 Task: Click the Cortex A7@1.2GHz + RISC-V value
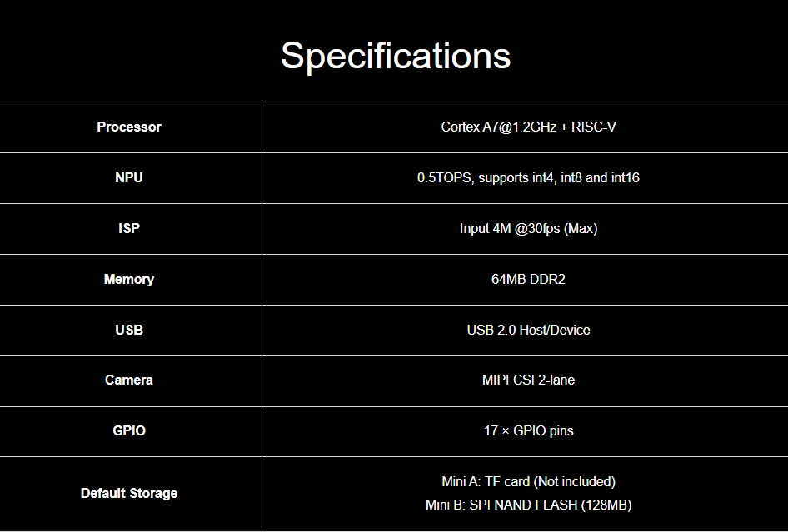click(x=528, y=127)
